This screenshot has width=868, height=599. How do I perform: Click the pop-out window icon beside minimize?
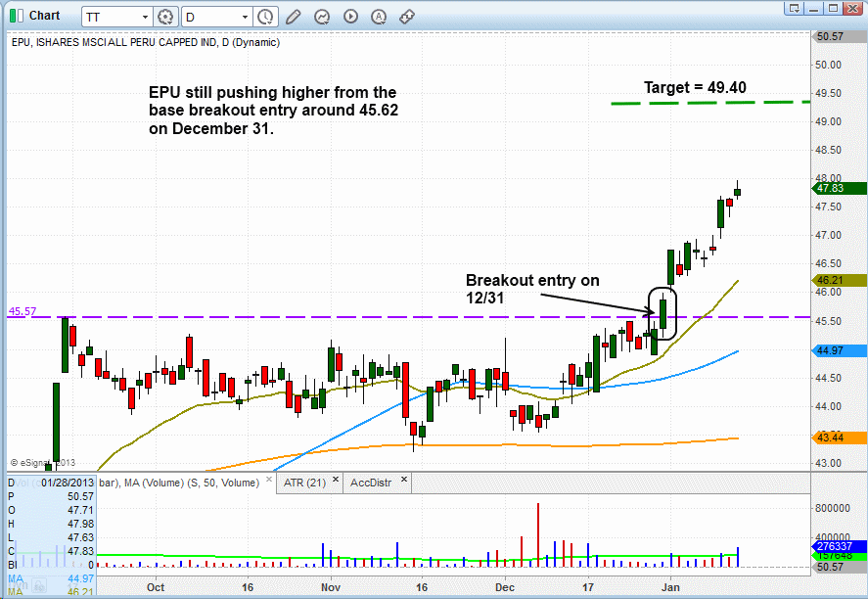[x=795, y=8]
